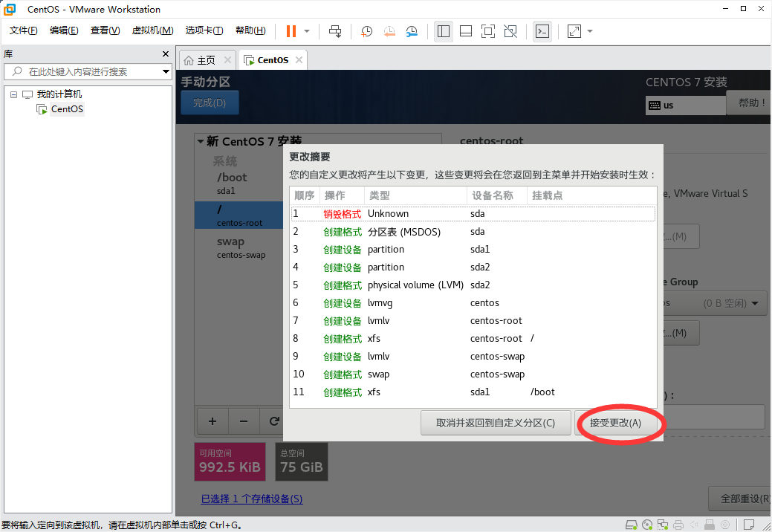Select the CentOS VM in the library tree
Viewport: 772px width, 532px height.
(x=67, y=108)
